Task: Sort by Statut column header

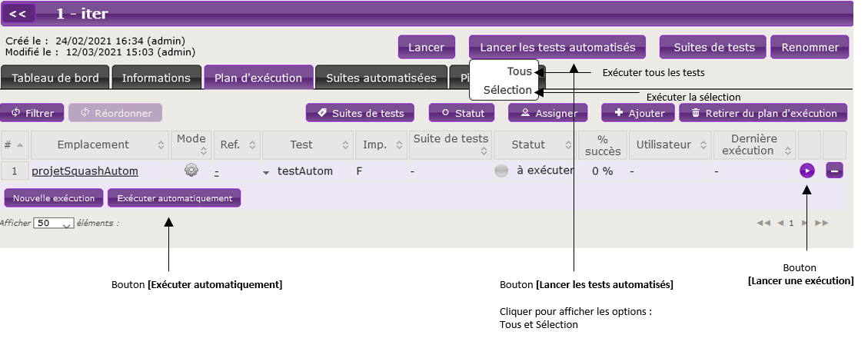Action: 535,145
